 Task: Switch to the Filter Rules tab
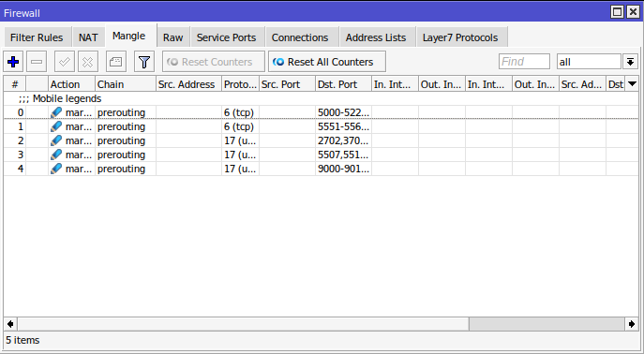click(37, 37)
